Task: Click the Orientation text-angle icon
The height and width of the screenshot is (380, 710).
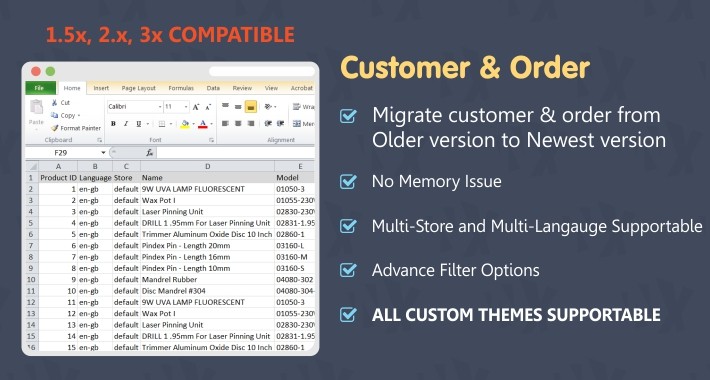Action: [x=268, y=106]
